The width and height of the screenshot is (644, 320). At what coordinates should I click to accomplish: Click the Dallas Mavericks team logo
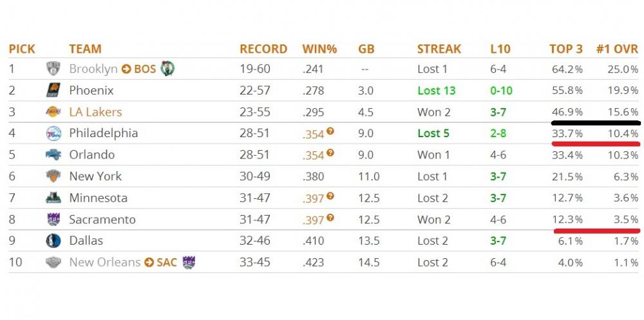(x=53, y=241)
